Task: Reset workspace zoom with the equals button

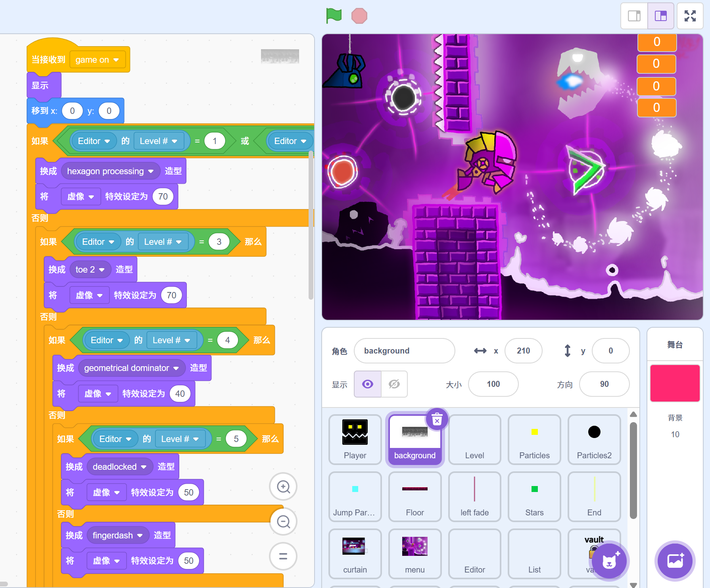Action: pos(283,556)
